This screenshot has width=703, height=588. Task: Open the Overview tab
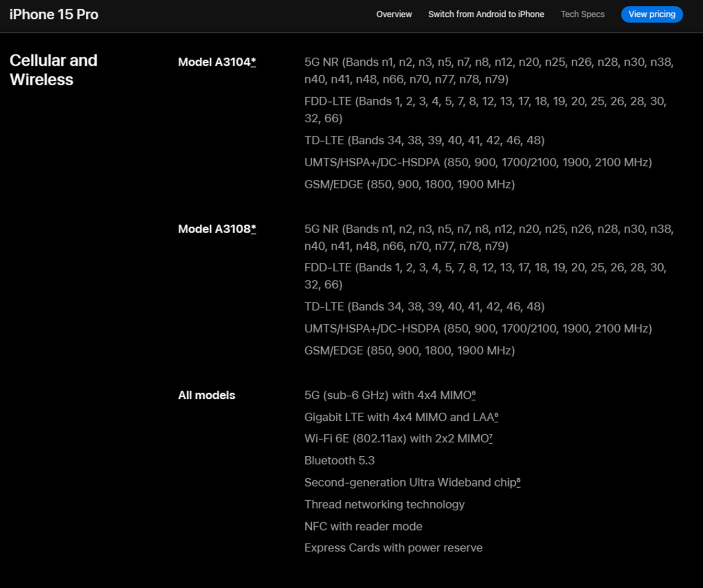point(394,14)
